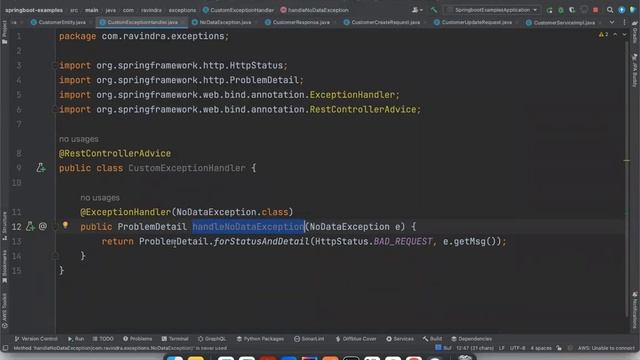This screenshot has width=640, height=360.
Task: Open the Diffblue Cover tool window
Action: [x=356, y=339]
